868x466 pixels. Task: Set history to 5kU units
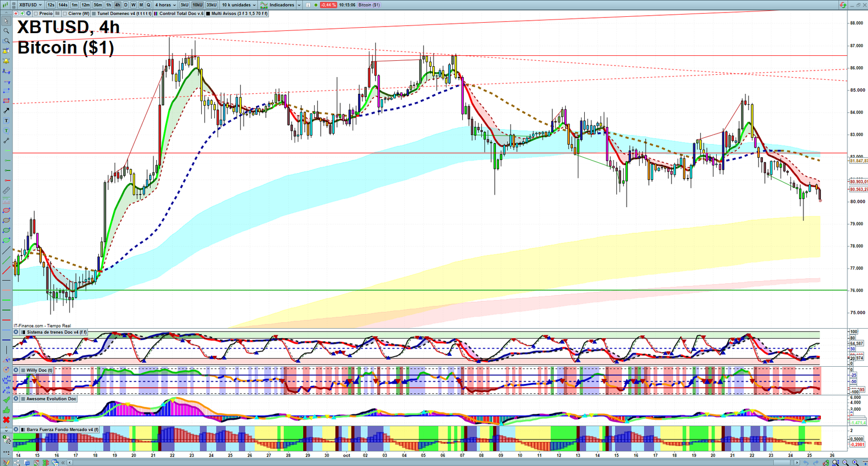pos(184,5)
